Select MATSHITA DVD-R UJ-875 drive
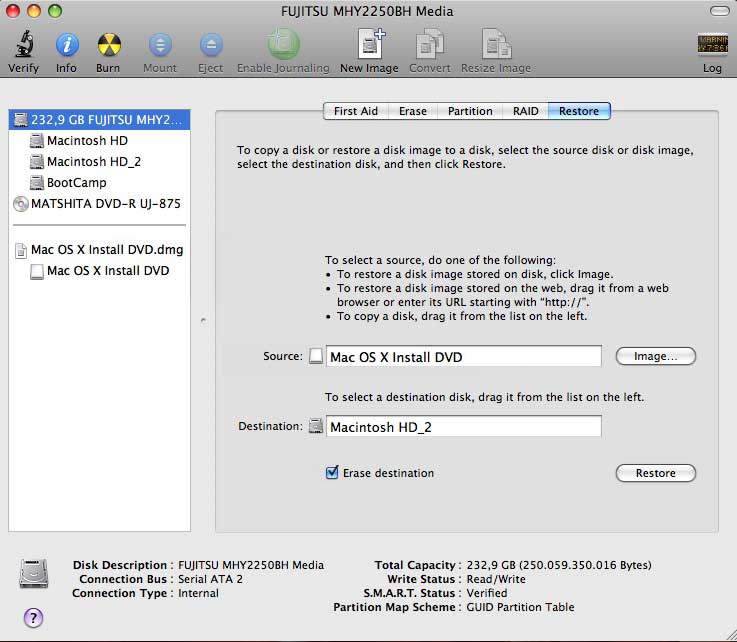Image resolution: width=737 pixels, height=642 pixels. [99, 204]
